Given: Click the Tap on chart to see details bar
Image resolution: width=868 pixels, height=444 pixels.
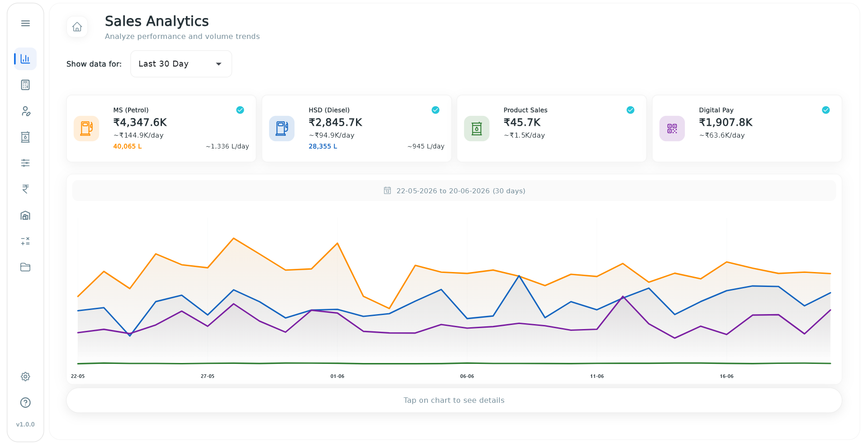Looking at the screenshot, I should (454, 400).
